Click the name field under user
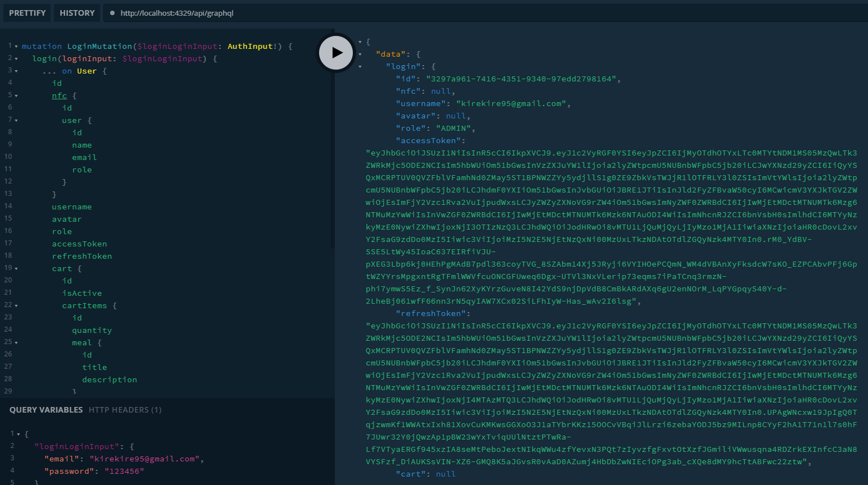 pos(82,145)
